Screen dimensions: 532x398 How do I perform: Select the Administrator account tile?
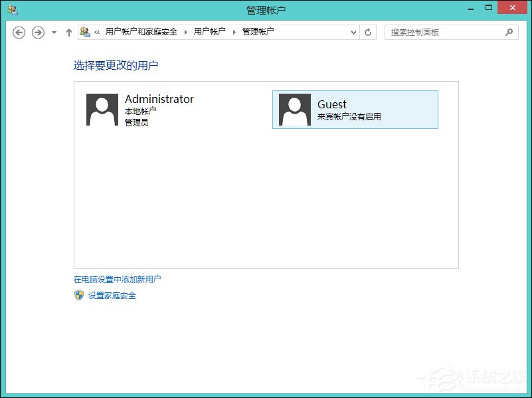166,110
